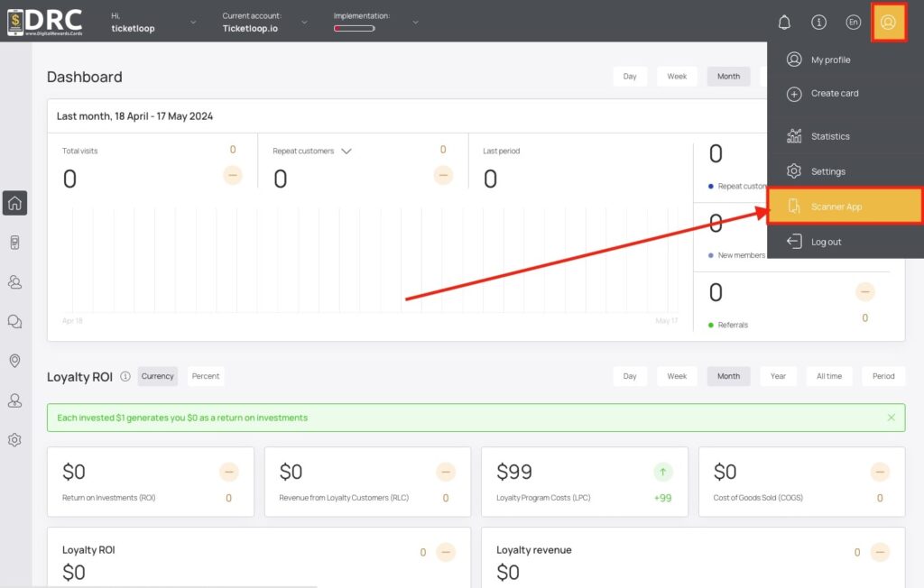Choose Statistics in the profile menu
Screen dimensions: 924x588
coord(845,136)
